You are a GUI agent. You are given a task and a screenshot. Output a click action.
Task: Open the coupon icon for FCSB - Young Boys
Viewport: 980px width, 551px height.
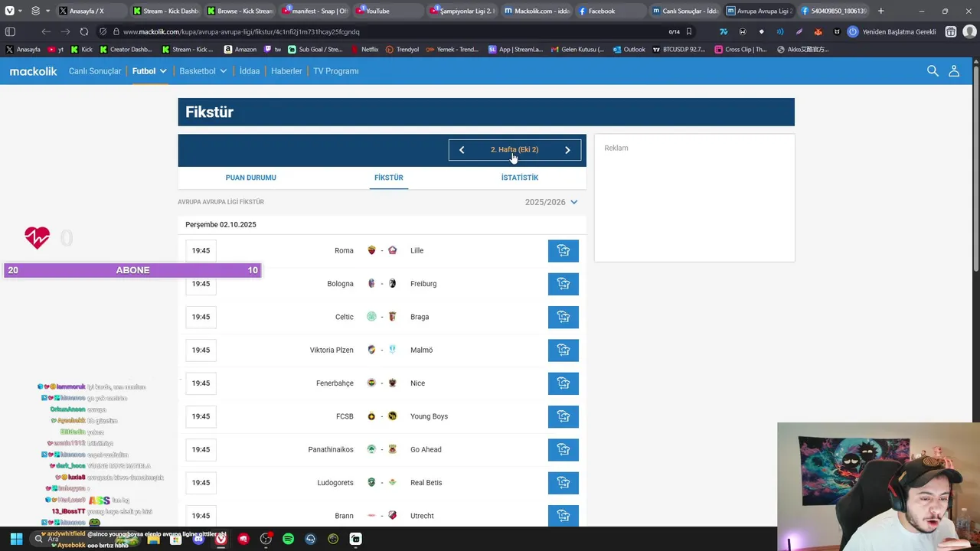pyautogui.click(x=563, y=416)
